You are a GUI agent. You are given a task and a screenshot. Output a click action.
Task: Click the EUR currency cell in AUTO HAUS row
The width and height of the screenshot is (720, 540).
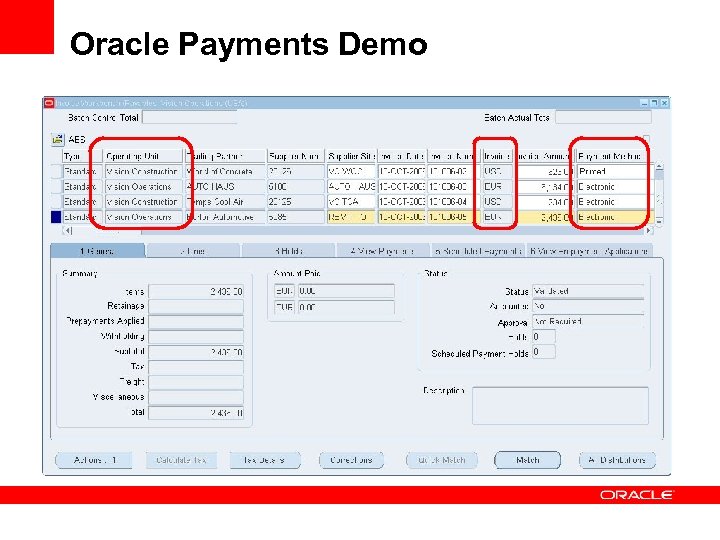497,186
